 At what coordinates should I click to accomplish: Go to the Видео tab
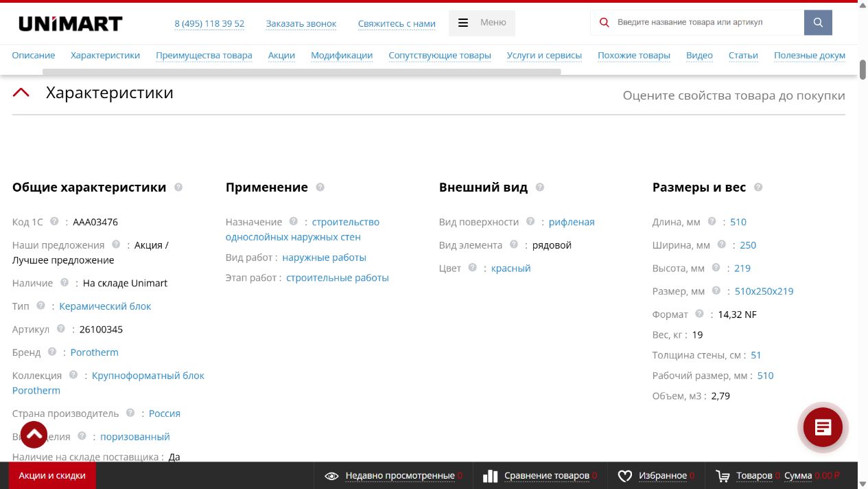click(x=699, y=55)
